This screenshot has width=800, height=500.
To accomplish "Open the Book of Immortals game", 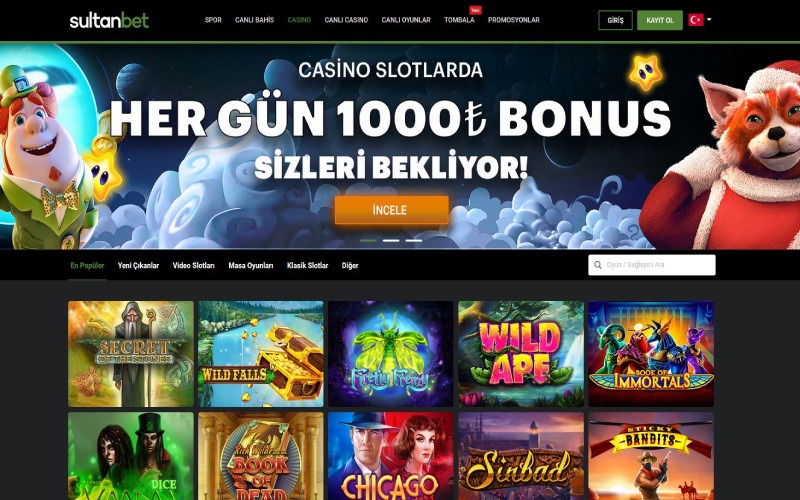I will 651,354.
